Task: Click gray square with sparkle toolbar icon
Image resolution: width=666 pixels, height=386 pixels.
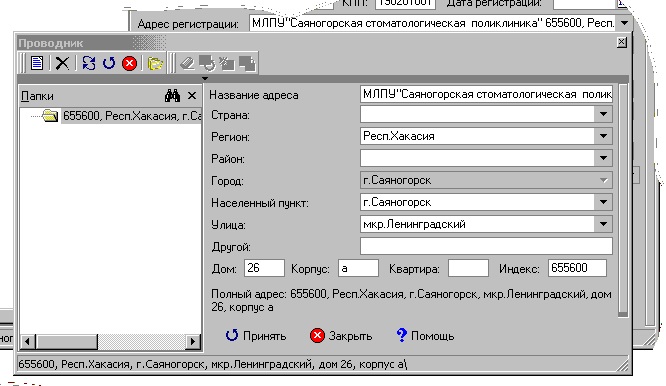Action: (227, 64)
